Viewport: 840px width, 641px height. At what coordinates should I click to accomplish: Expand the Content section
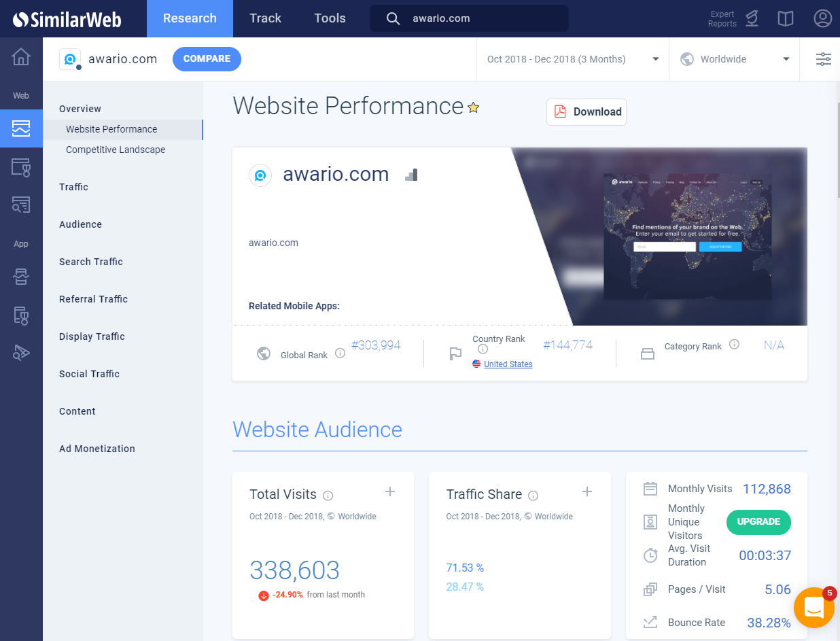77,411
